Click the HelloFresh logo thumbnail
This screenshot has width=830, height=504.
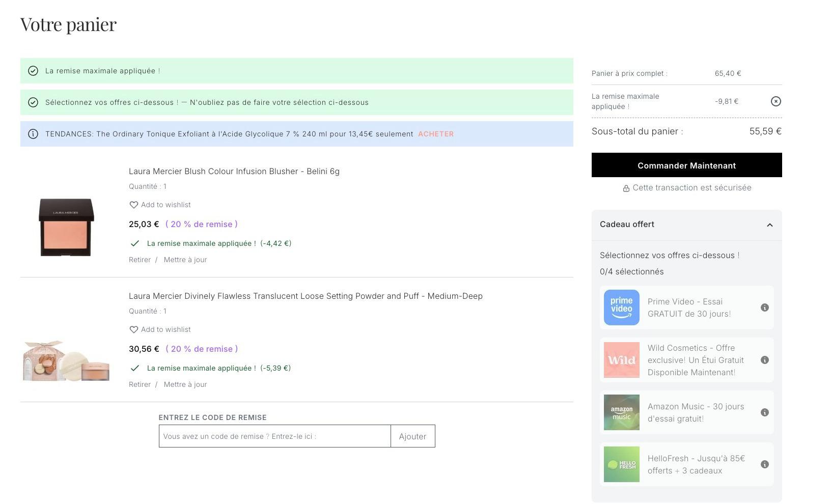point(622,464)
